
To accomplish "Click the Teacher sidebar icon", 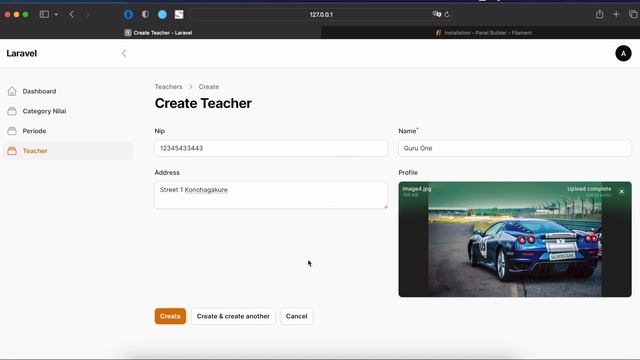I will 12,151.
